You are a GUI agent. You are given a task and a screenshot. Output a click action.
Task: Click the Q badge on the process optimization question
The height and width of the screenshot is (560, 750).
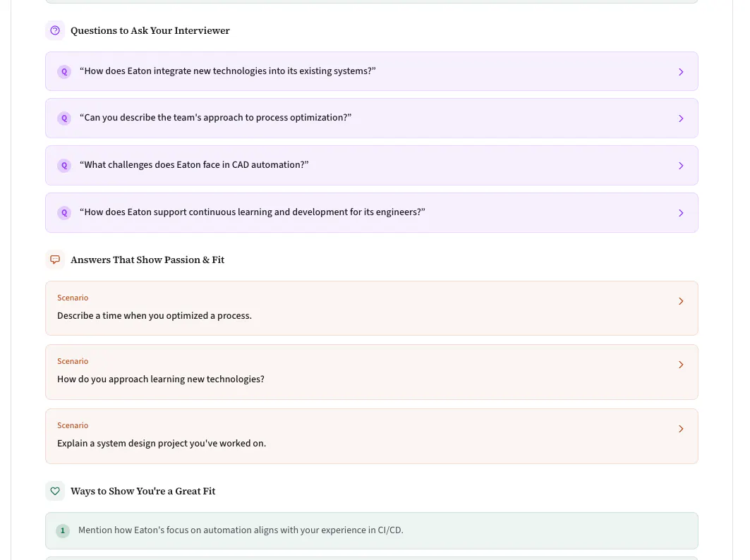click(64, 118)
